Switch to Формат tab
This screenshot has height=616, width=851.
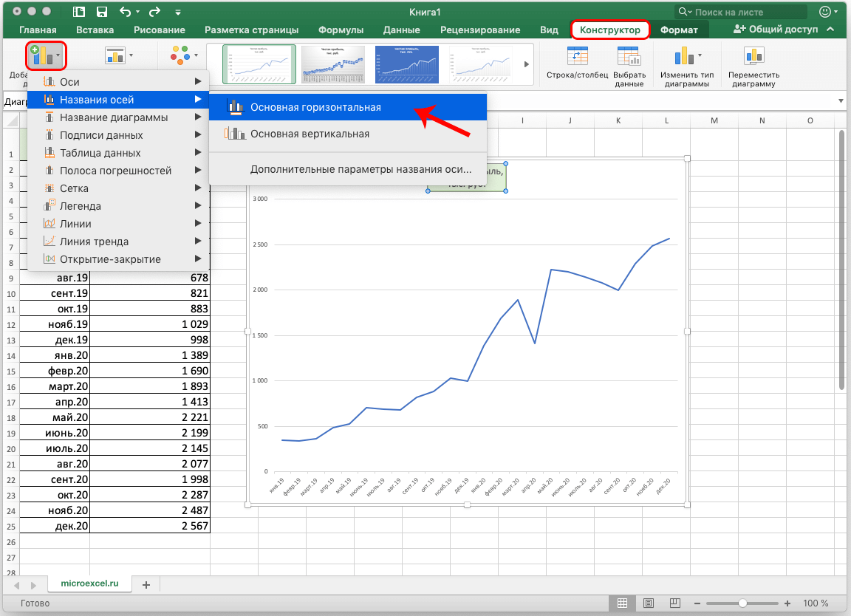point(679,30)
